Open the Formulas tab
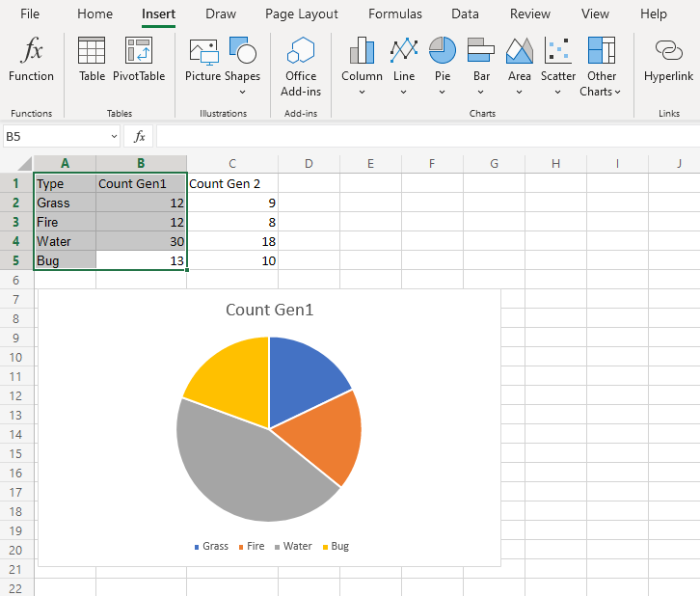Screen dimensions: 700x596 [x=394, y=14]
